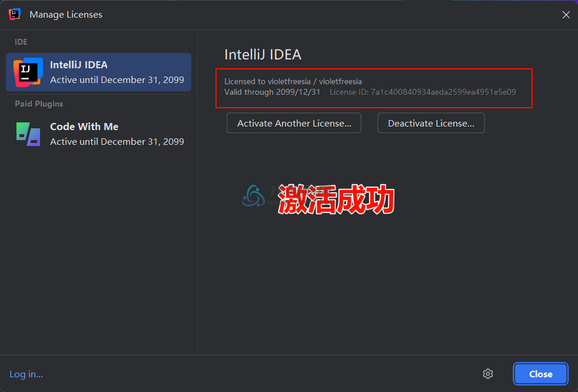
Task: Click the 'Paid Plugins' section label
Action: (x=39, y=104)
